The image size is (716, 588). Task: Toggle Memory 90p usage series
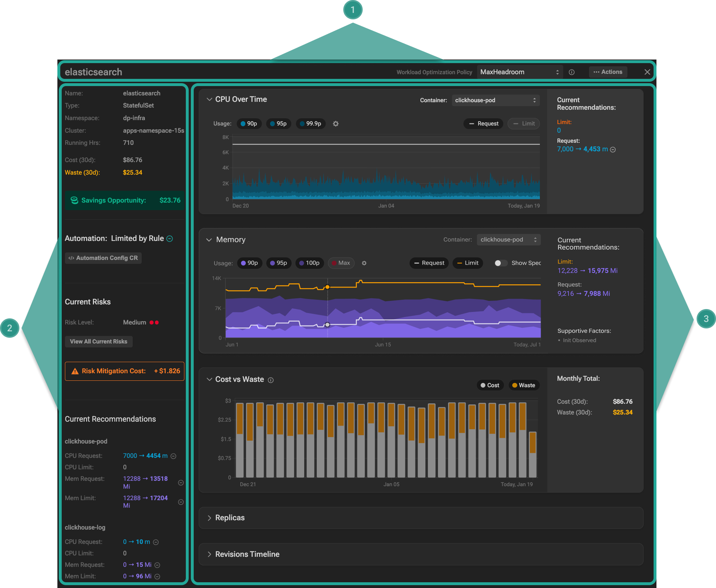(250, 263)
